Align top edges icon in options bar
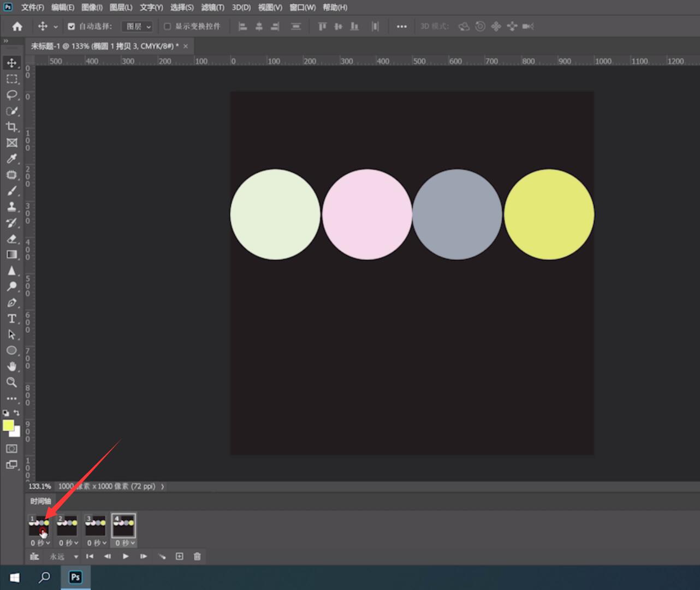 pos(322,26)
